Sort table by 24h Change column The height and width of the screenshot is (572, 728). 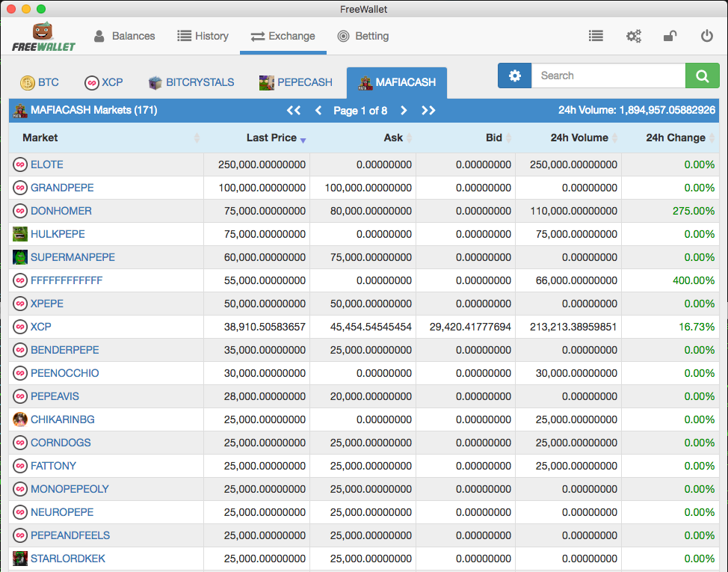[x=670, y=138]
